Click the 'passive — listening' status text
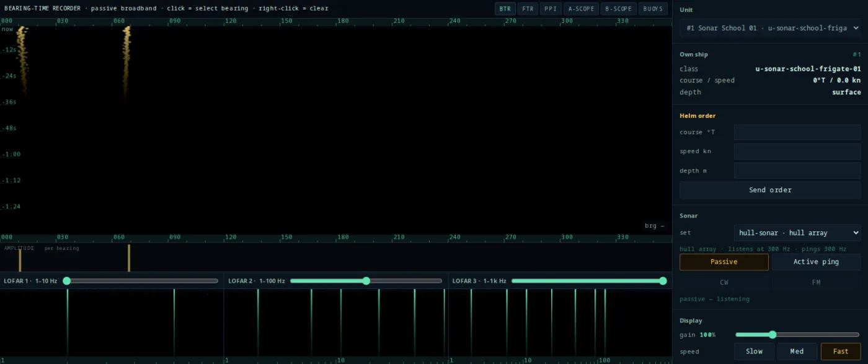Screen dimensions: 868x364 [x=714, y=299]
